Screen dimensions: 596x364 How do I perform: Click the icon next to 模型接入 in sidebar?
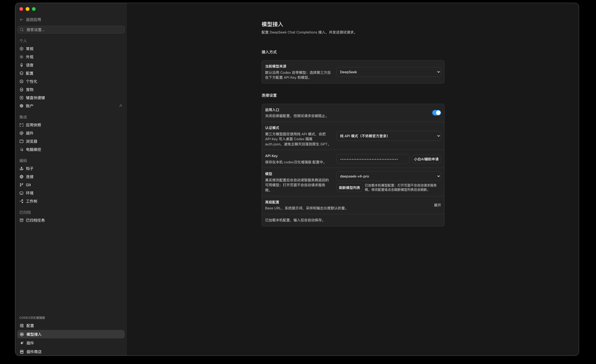tap(22, 334)
